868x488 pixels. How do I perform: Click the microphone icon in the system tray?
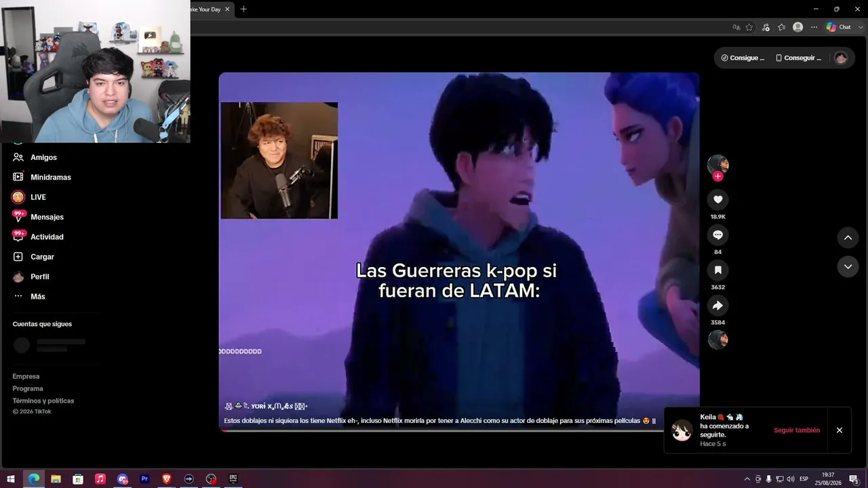click(769, 479)
